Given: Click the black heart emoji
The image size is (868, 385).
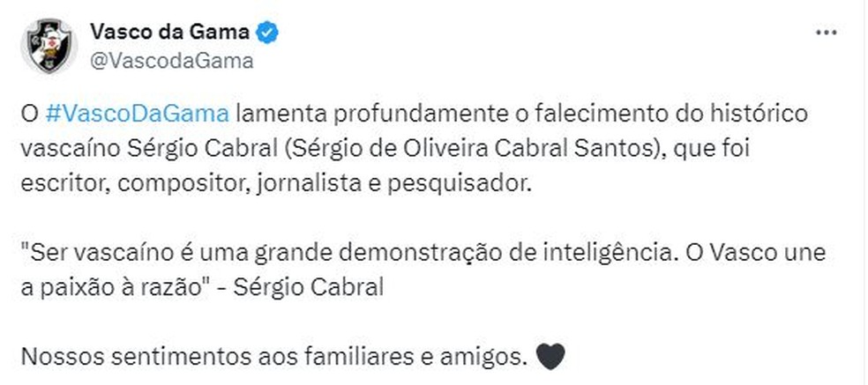Looking at the screenshot, I should pyautogui.click(x=549, y=357).
